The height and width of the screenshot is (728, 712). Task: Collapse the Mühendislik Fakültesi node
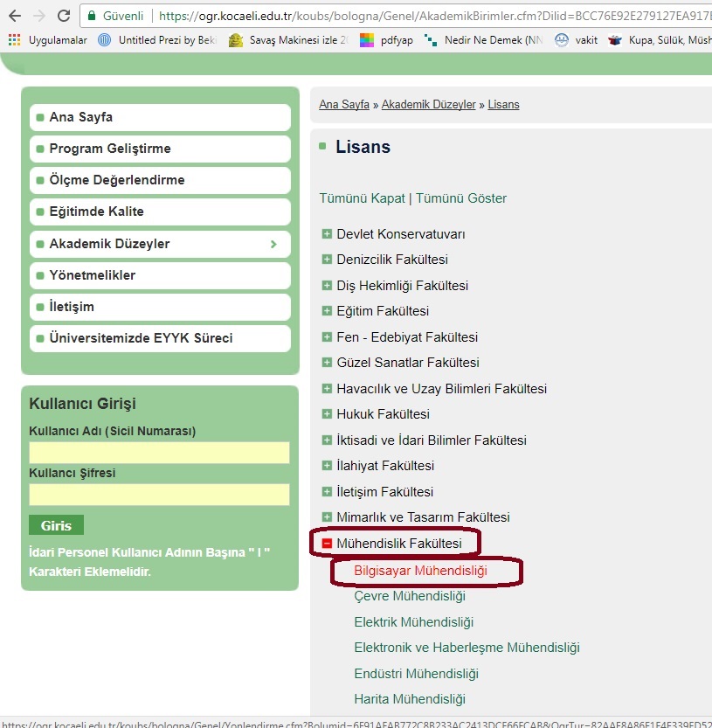pyautogui.click(x=327, y=544)
